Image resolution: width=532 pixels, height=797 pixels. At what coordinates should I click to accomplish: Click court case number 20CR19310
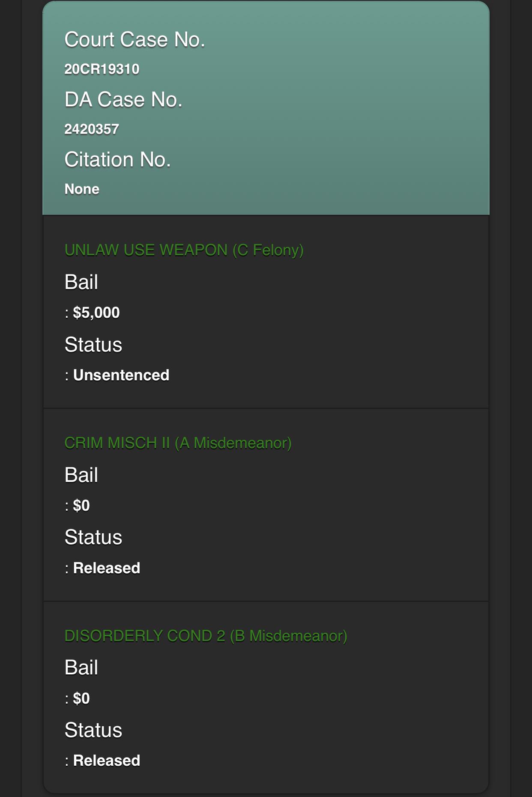click(102, 69)
